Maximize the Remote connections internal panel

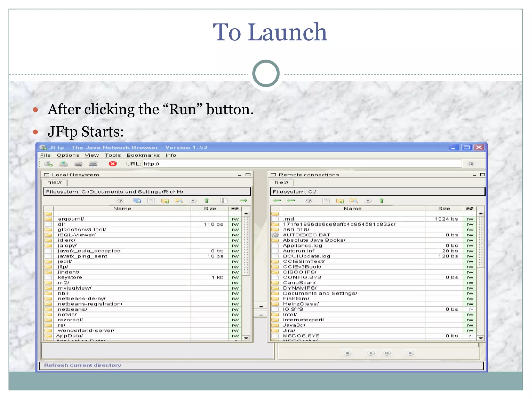pos(482,175)
